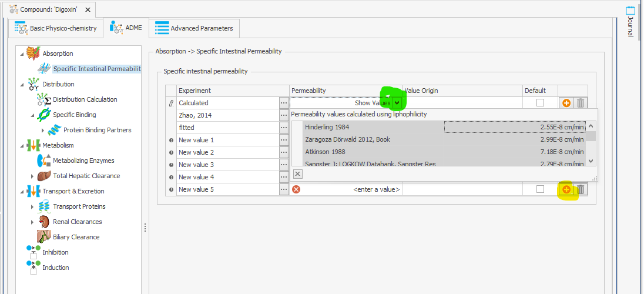Click the ellipsis button for Calculated experiment

(x=284, y=103)
